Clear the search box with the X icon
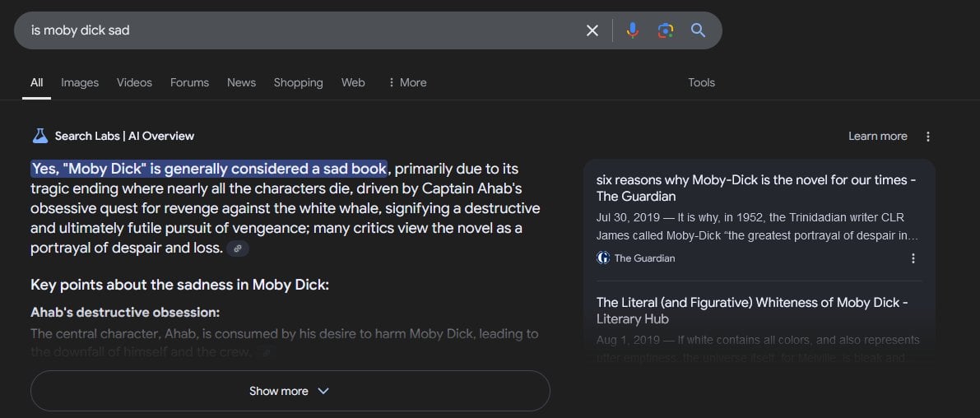Screen dimensions: 980x418 coord(592,30)
